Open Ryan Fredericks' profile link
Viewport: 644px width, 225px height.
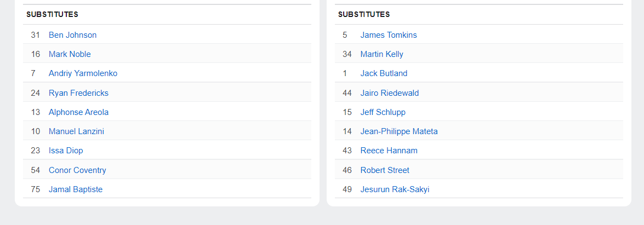78,93
